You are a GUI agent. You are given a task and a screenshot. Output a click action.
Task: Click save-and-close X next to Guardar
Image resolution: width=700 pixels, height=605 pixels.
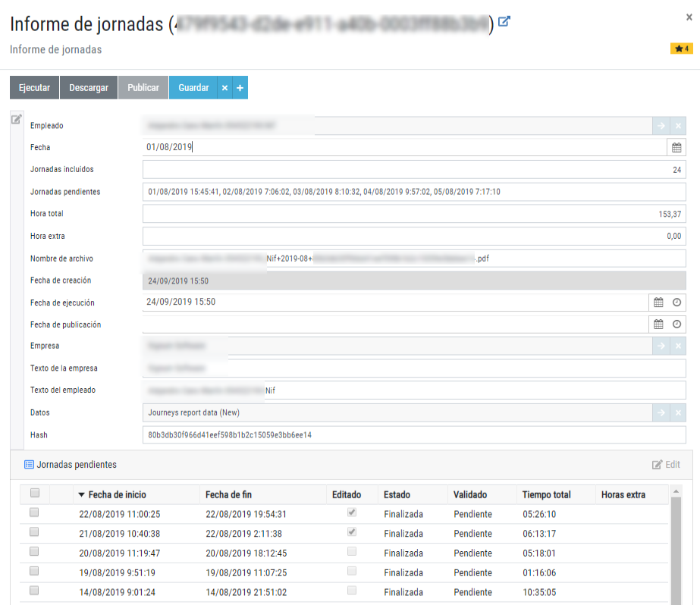point(225,88)
